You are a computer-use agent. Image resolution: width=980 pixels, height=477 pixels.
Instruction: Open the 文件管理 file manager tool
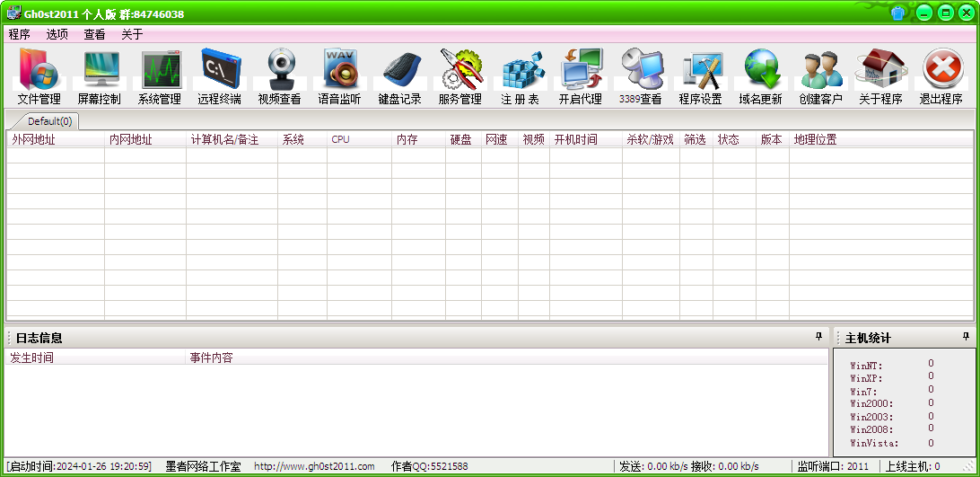coord(39,76)
